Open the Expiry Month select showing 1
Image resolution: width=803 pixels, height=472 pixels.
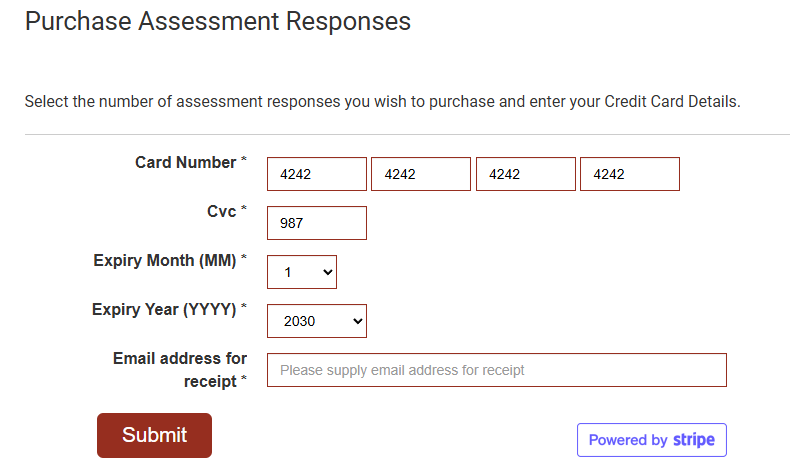[301, 272]
